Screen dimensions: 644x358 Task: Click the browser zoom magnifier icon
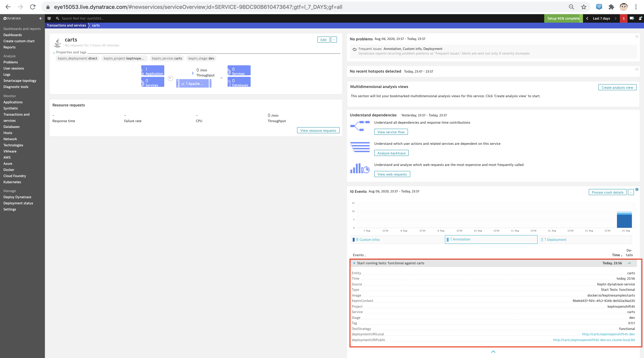point(571,7)
